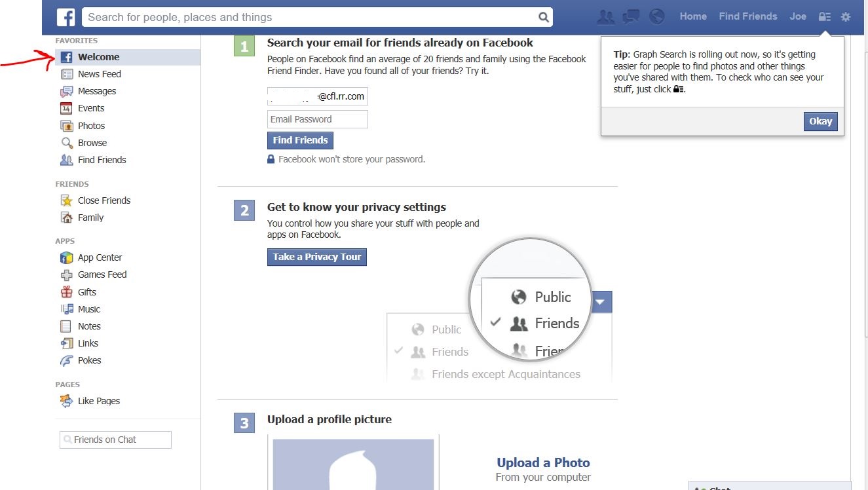Click the Welcome sidebar icon
Screen dimensions: 868x490
click(x=66, y=57)
